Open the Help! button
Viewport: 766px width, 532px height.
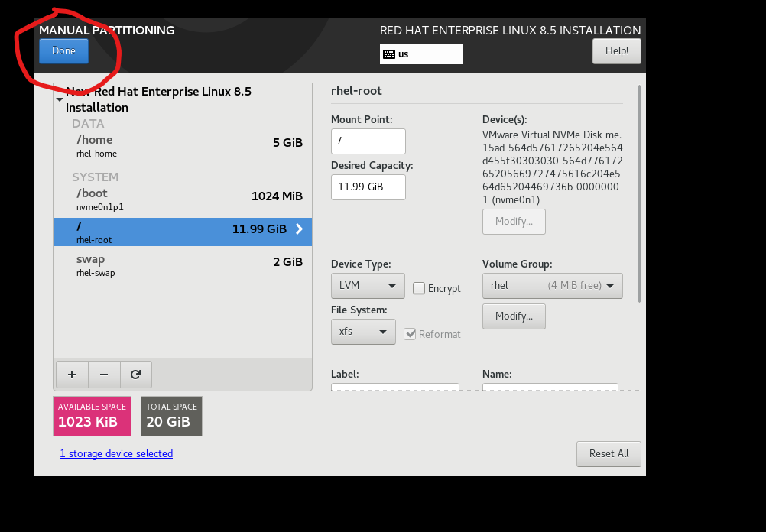616,50
